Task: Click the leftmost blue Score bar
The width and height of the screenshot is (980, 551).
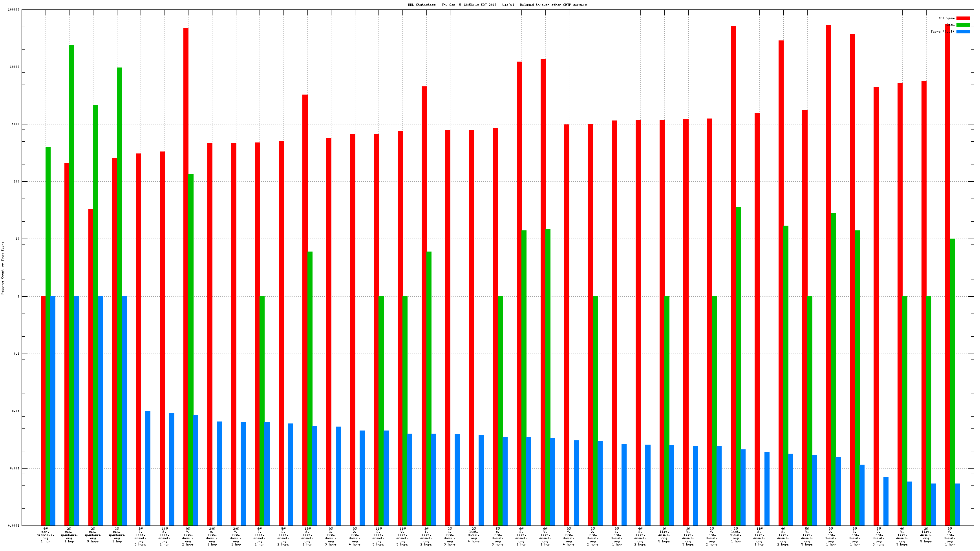Action: pos(53,410)
